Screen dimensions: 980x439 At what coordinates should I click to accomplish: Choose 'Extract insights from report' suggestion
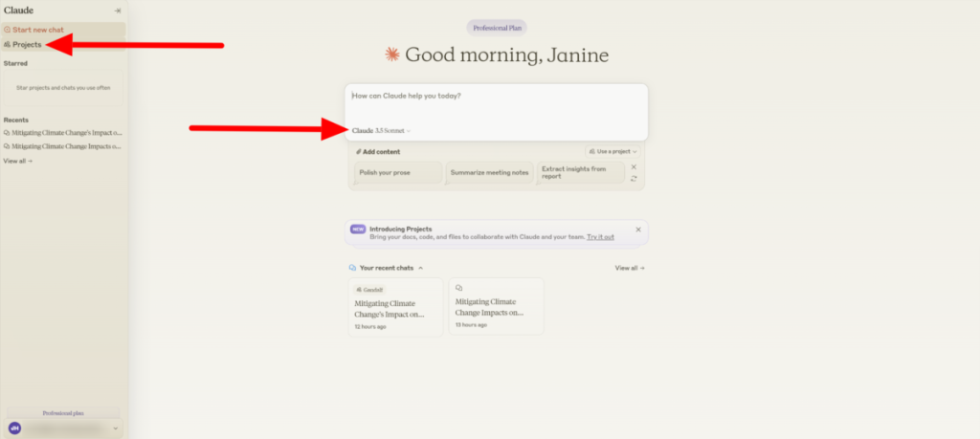pos(581,172)
